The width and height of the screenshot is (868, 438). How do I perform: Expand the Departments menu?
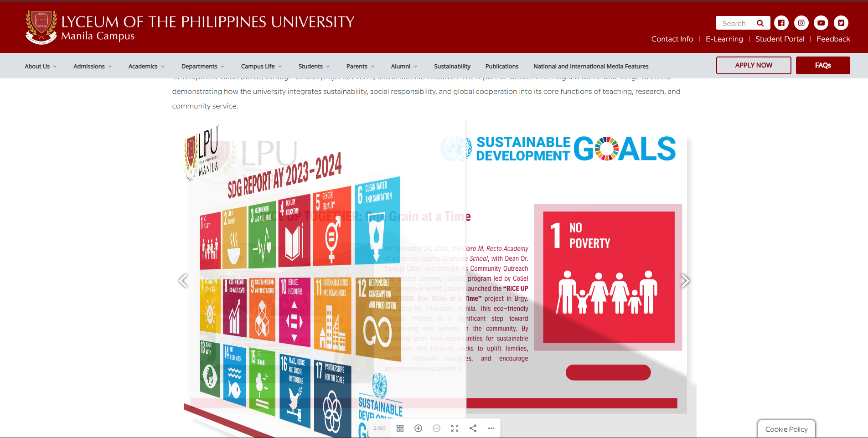[x=203, y=66]
